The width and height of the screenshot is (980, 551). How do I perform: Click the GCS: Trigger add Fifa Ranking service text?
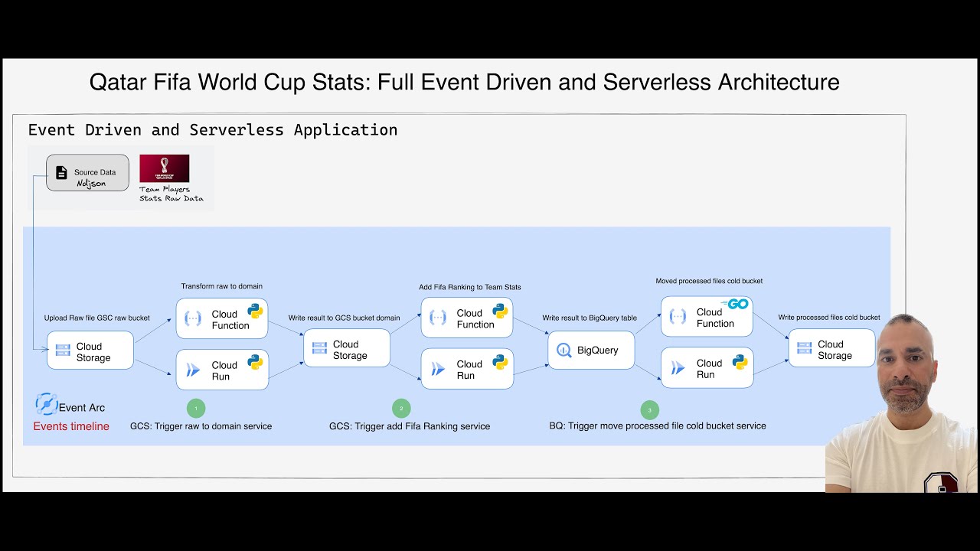410,426
